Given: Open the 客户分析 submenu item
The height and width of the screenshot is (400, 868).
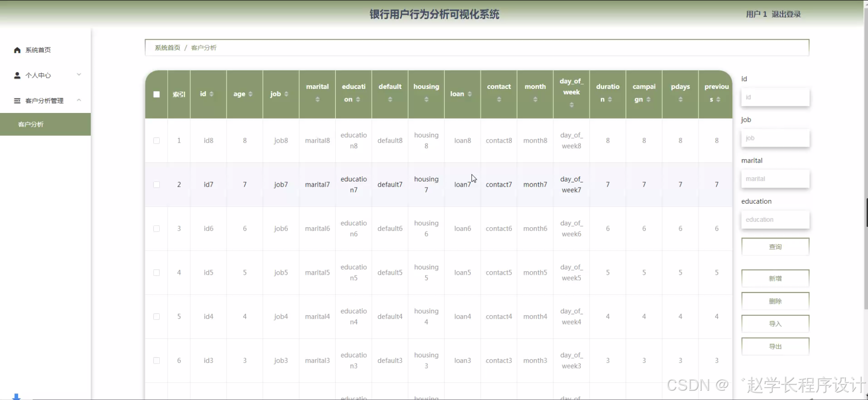Looking at the screenshot, I should coord(45,124).
